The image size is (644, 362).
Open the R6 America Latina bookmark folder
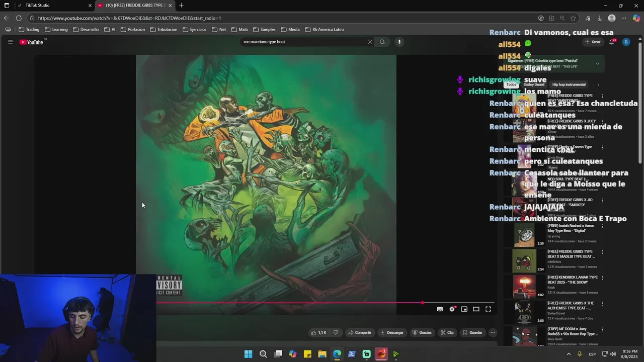325,30
